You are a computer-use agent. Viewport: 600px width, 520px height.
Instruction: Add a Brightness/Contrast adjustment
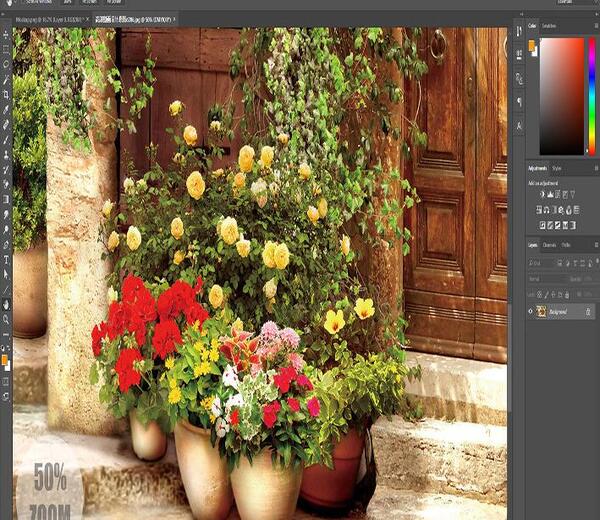pyautogui.click(x=542, y=194)
